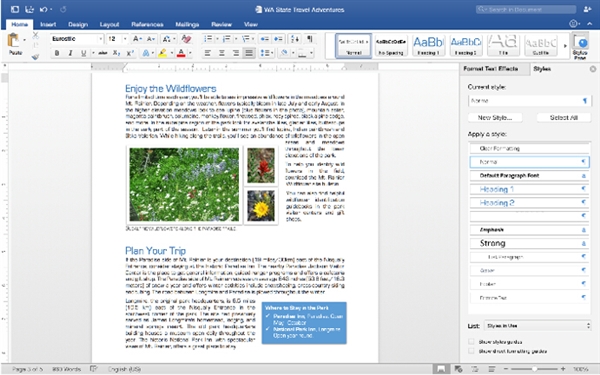600x375 pixels.
Task: Align text left
Action: click(207, 53)
